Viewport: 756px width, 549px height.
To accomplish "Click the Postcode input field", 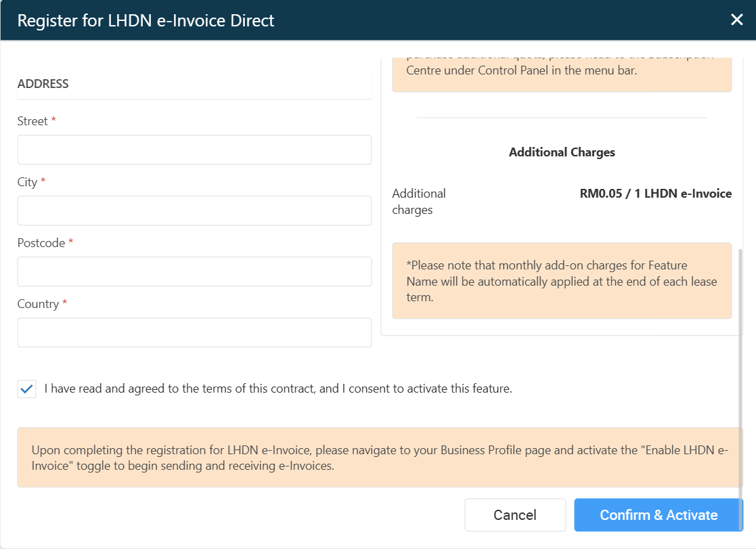I will [194, 271].
